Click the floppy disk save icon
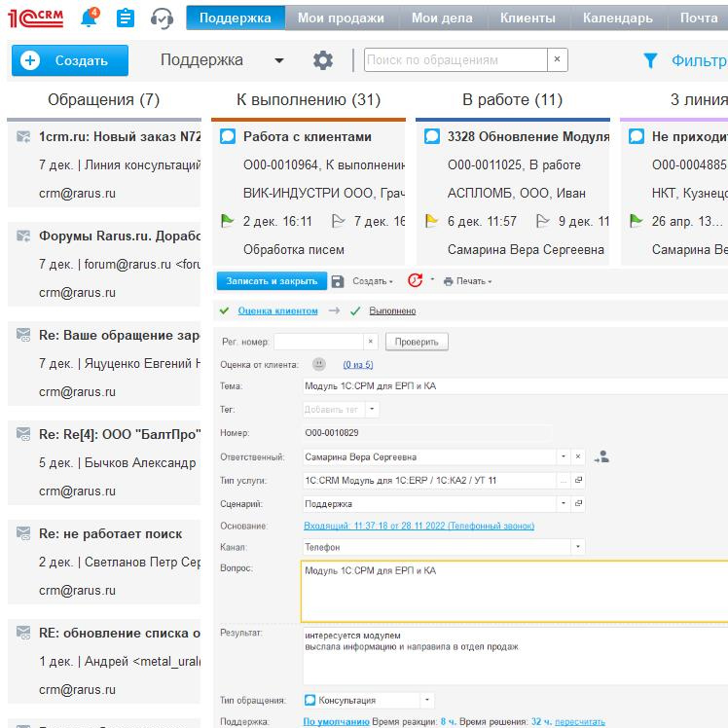This screenshot has width=728, height=728. coord(338,281)
